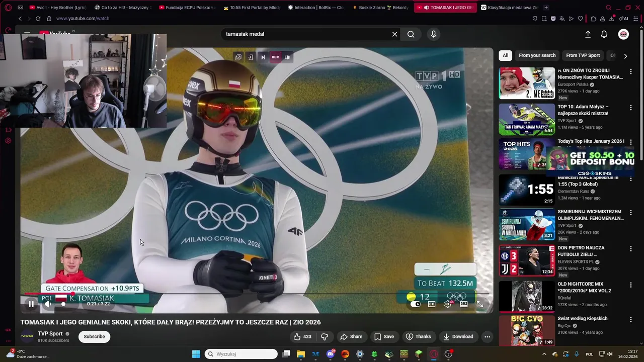Open a new browser tab with plus
Image resolution: width=644 pixels, height=362 pixels.
point(546,8)
